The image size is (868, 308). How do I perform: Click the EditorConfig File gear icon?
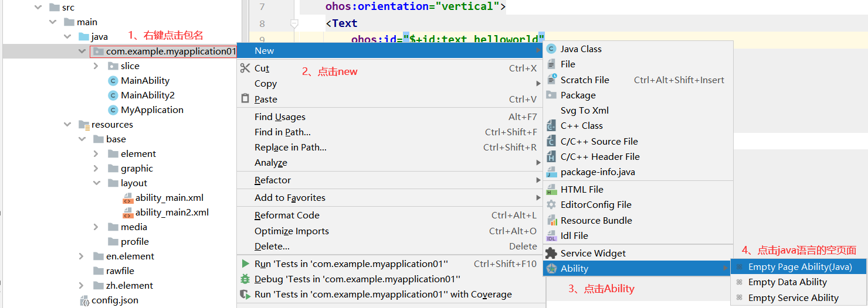tap(551, 205)
